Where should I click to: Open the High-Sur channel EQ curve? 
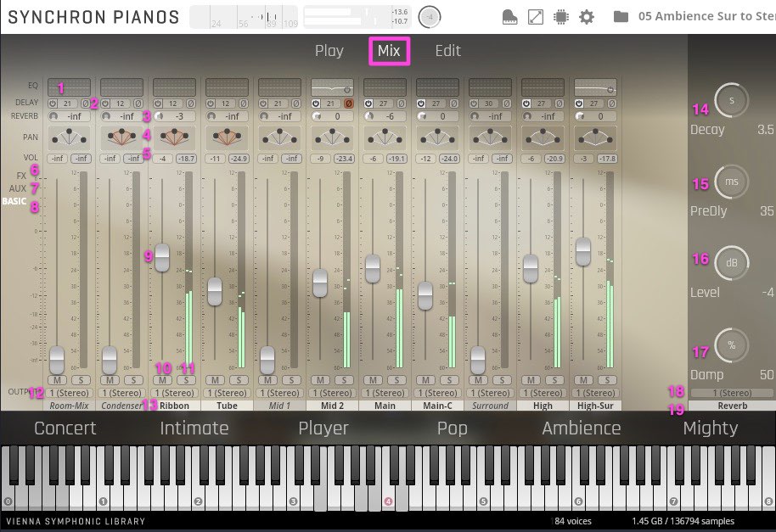pyautogui.click(x=595, y=87)
